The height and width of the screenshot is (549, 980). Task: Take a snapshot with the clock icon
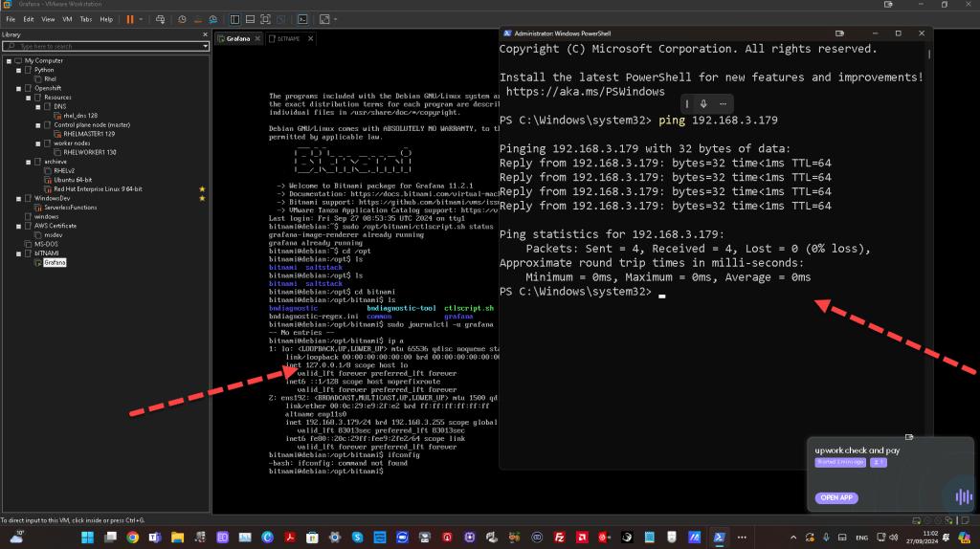[182, 19]
